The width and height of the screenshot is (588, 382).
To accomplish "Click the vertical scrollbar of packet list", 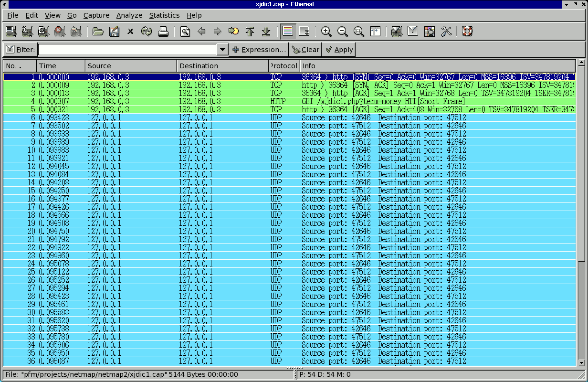I will tap(581, 191).
